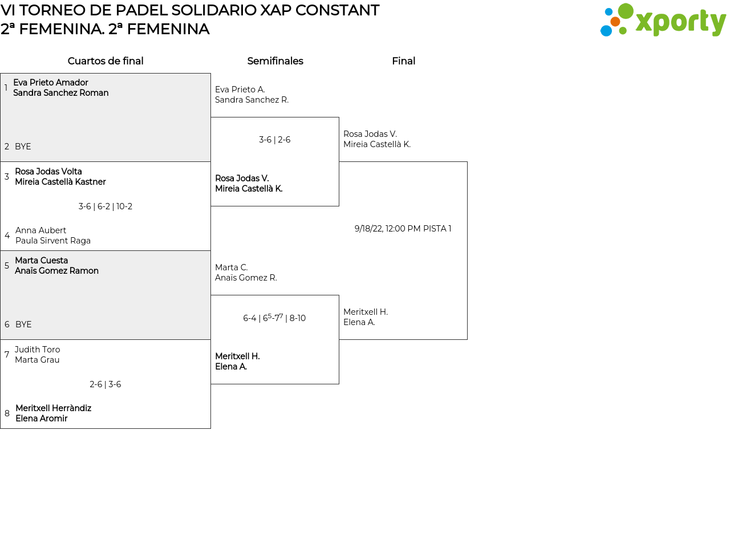Select the Cuartos de final column header
This screenshot has width=730, height=560.
[106, 61]
